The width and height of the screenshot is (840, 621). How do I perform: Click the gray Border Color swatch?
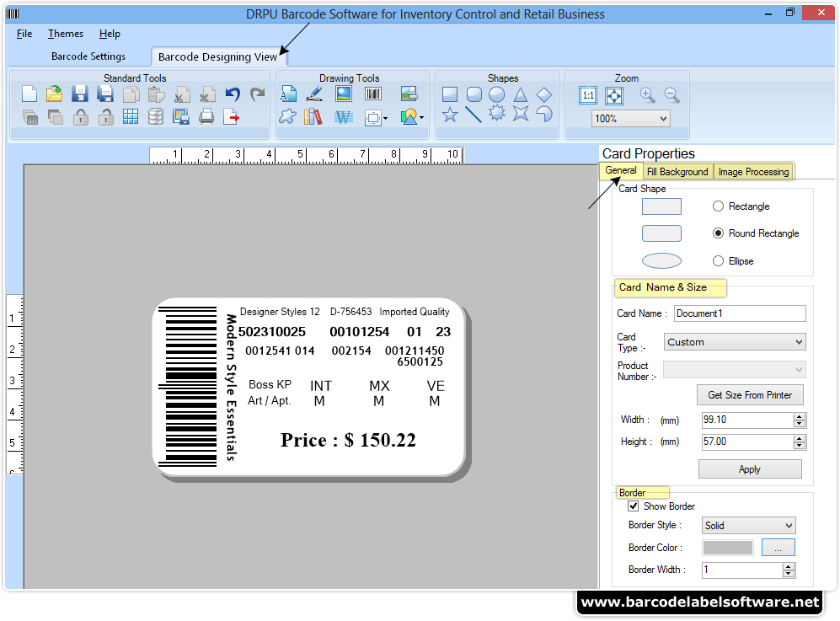pos(727,548)
